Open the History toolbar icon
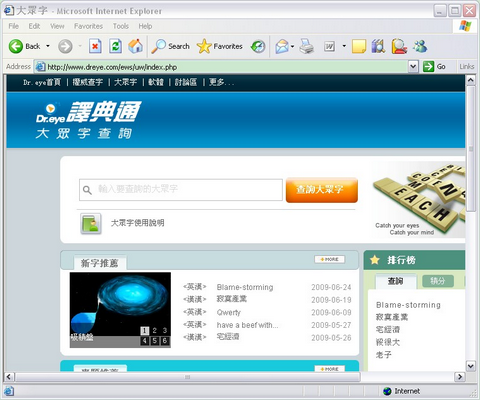 [258, 46]
